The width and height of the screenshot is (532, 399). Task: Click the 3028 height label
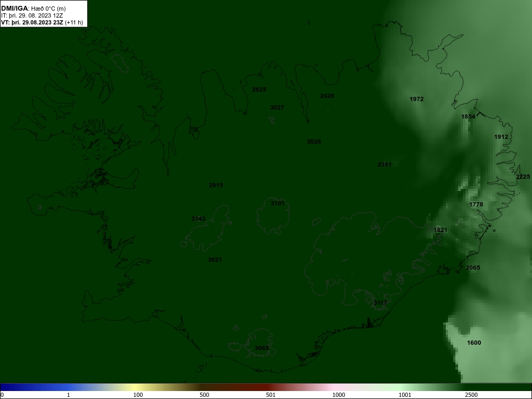[x=314, y=142]
